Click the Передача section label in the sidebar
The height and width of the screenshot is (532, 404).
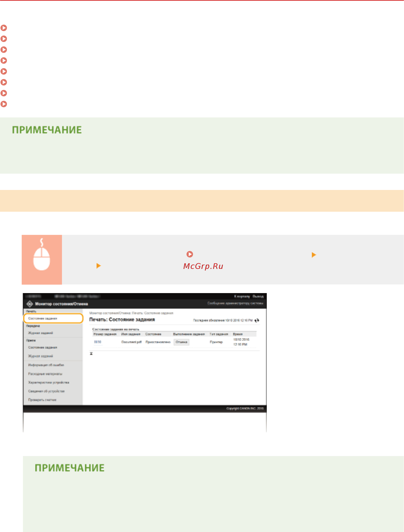33,326
